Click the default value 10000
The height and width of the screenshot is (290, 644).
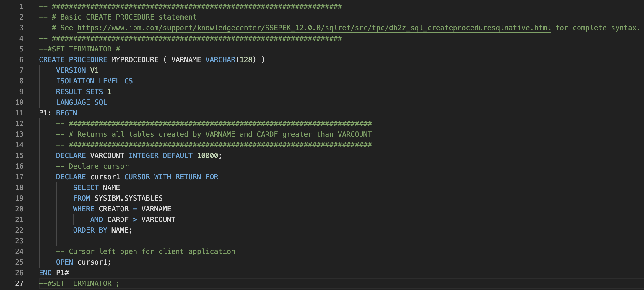208,155
